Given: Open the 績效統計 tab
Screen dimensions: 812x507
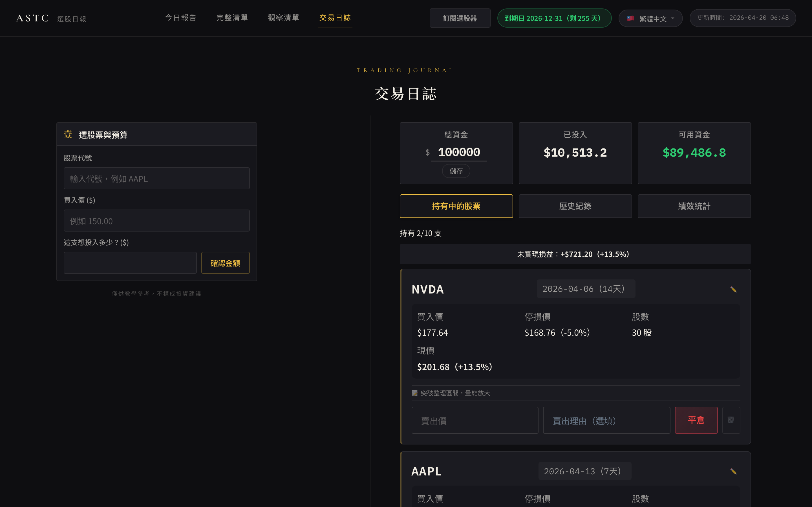Looking at the screenshot, I should click(694, 206).
